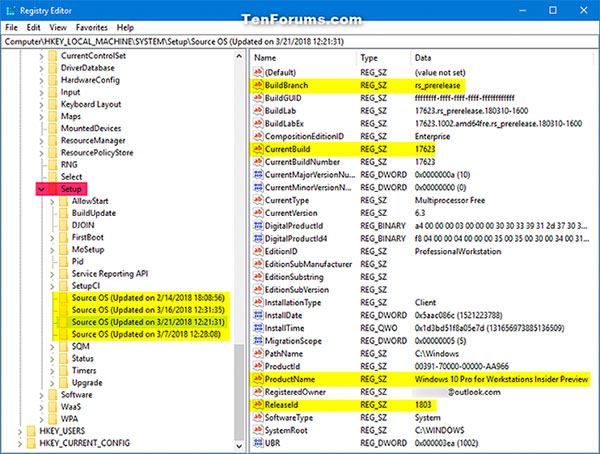Click the HKEY_USERS folder icon
The height and width of the screenshot is (454, 600).
pos(31,431)
